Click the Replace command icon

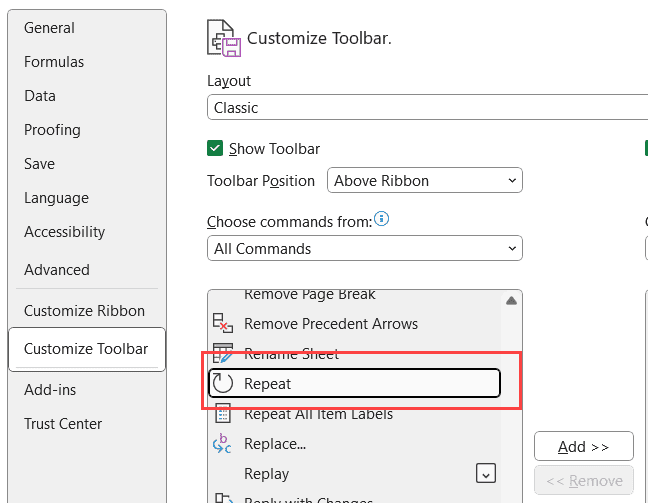click(223, 444)
